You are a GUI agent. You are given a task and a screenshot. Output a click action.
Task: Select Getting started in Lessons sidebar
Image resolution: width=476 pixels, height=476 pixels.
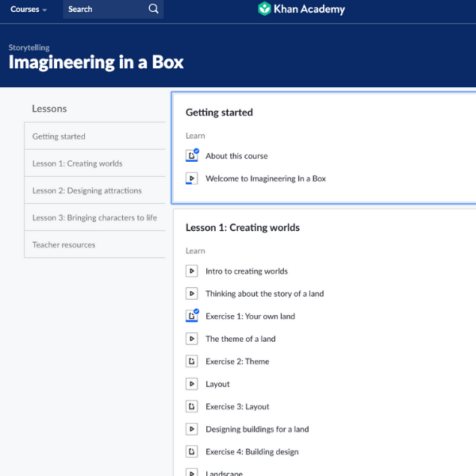click(x=94, y=136)
